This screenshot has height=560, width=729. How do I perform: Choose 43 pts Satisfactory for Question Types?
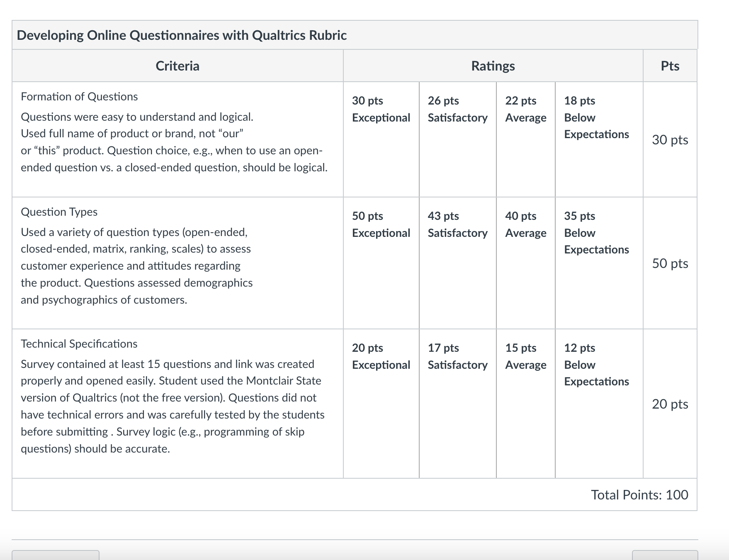pos(457,263)
